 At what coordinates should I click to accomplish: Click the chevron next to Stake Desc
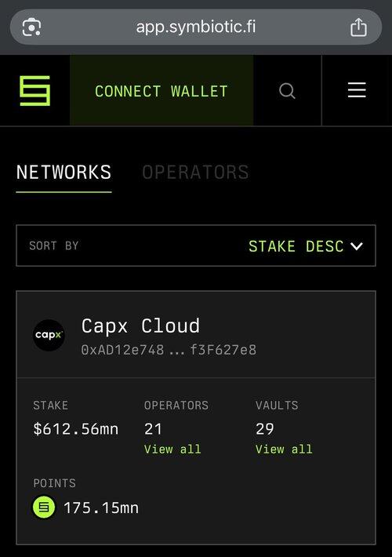pyautogui.click(x=357, y=246)
